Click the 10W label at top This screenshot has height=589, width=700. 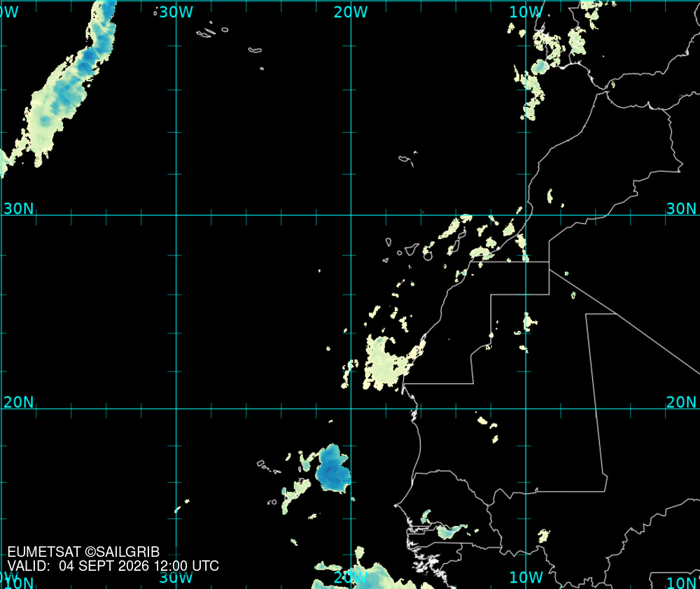(x=526, y=12)
